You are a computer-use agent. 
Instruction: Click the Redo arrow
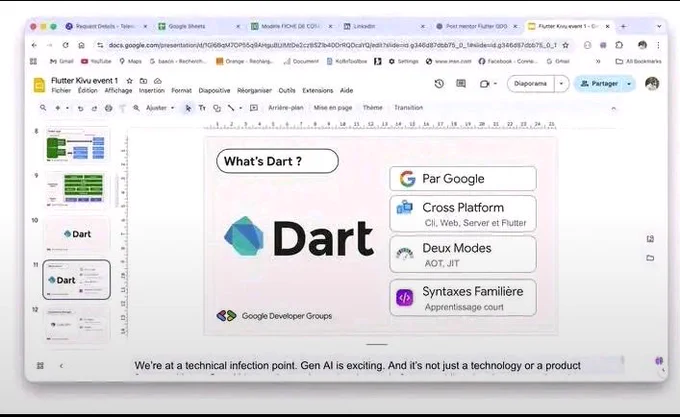tap(94, 108)
